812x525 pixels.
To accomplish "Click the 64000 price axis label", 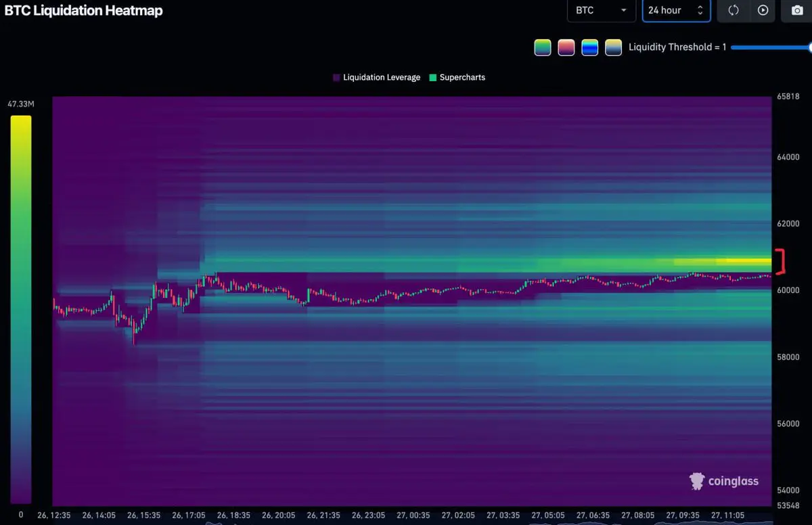I will point(788,157).
